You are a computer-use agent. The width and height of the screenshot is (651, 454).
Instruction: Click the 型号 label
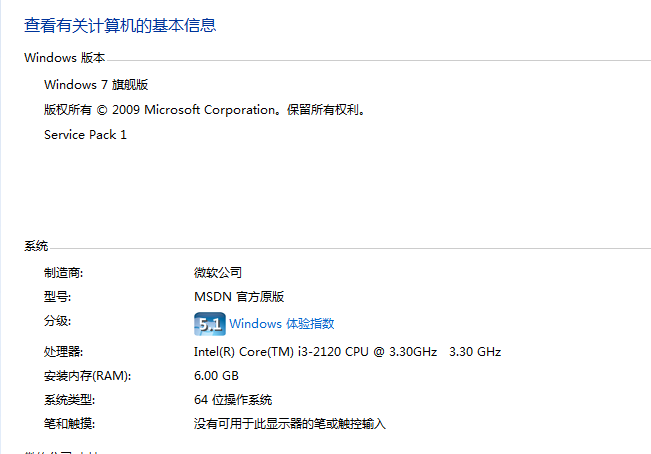[57, 297]
